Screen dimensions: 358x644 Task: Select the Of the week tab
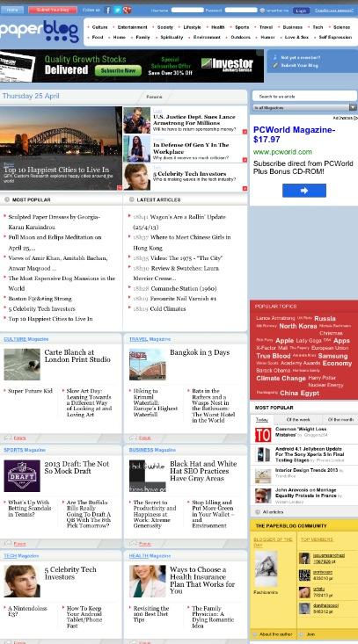click(x=298, y=420)
